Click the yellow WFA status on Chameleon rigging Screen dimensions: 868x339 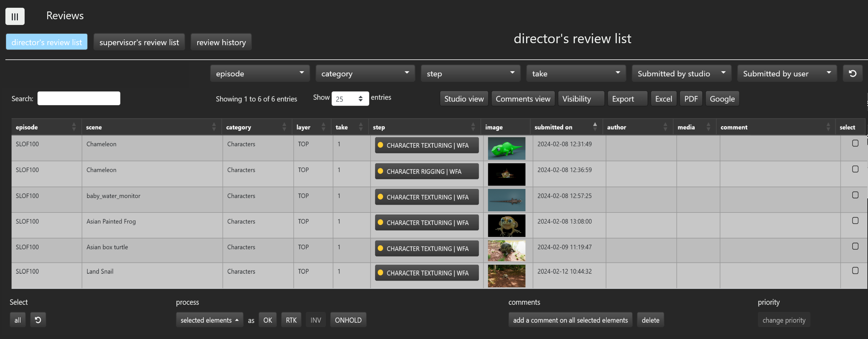[x=426, y=171]
